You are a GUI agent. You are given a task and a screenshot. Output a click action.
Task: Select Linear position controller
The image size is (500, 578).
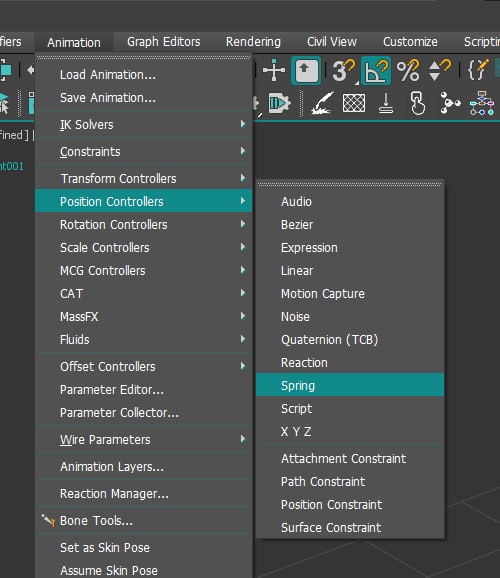350,271
